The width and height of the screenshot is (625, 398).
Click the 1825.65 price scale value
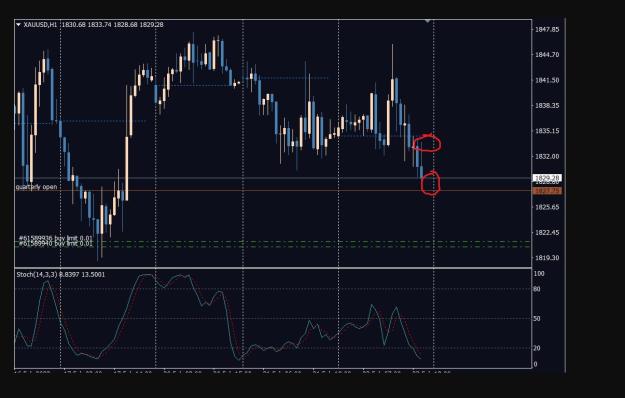pyautogui.click(x=547, y=207)
